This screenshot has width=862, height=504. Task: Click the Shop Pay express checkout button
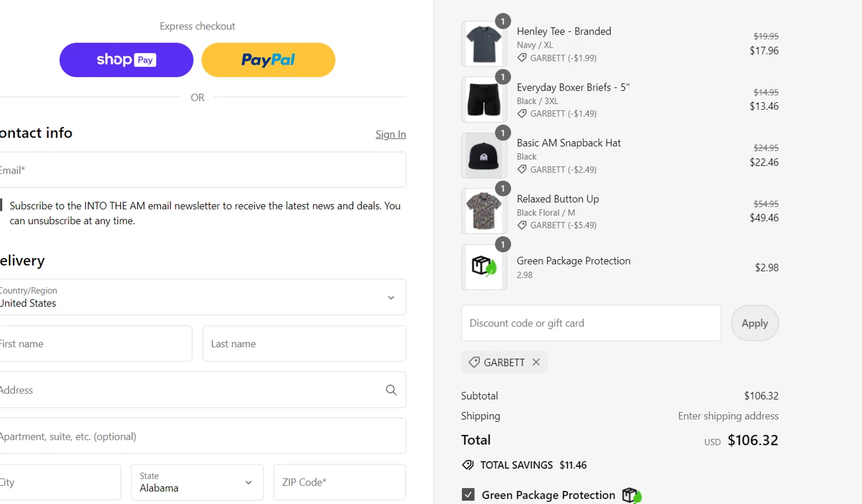(126, 60)
